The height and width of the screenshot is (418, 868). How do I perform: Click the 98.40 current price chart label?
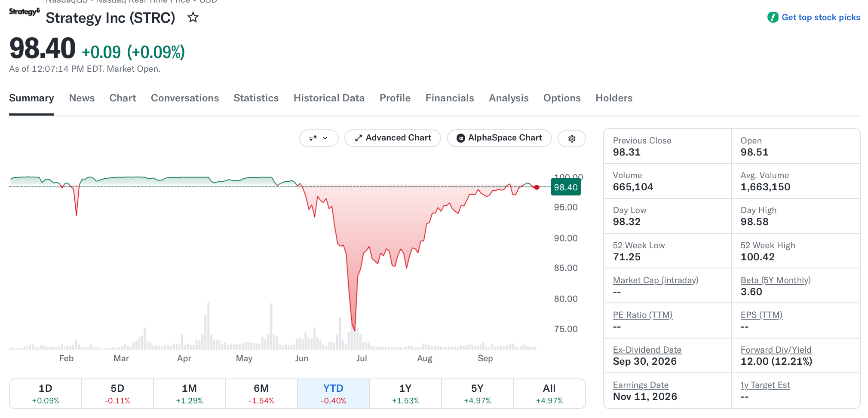(x=566, y=187)
